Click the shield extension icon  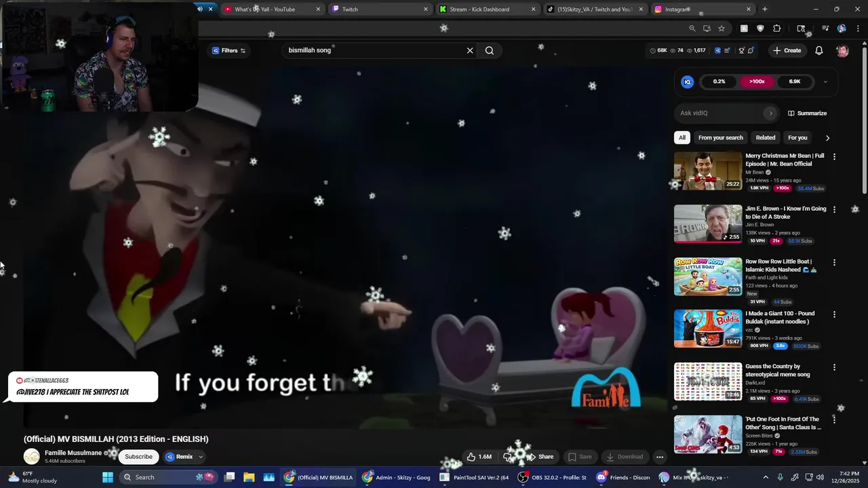coord(760,28)
